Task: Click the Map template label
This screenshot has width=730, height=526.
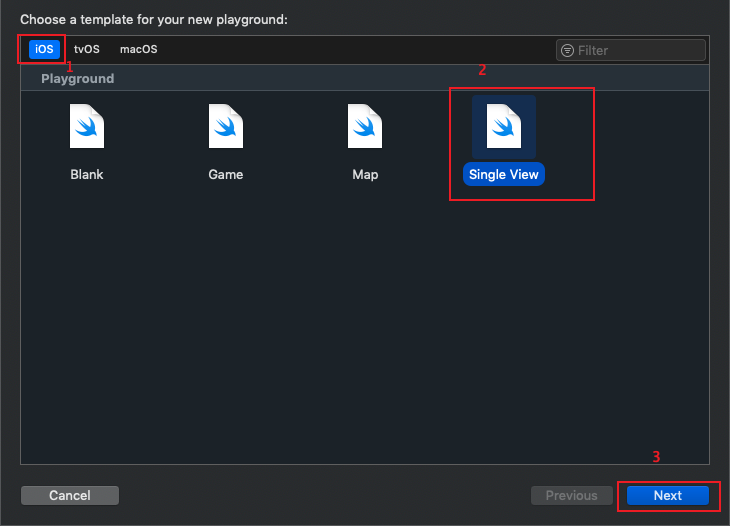Action: click(365, 175)
